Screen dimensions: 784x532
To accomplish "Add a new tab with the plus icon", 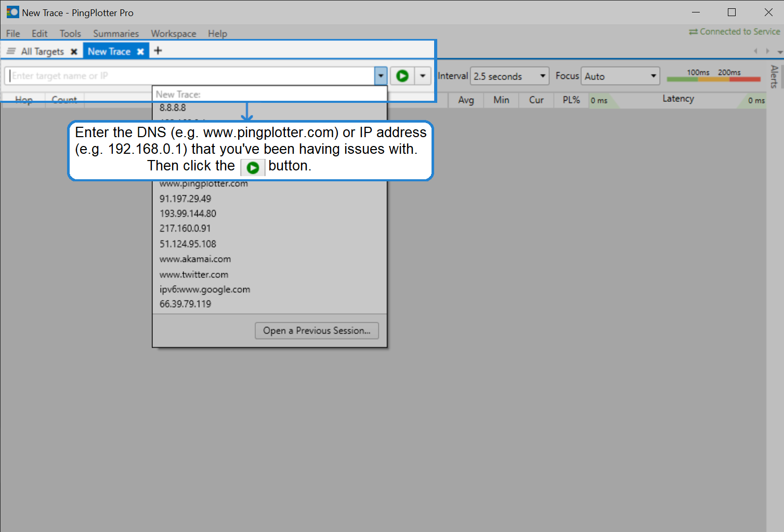I will 158,50.
